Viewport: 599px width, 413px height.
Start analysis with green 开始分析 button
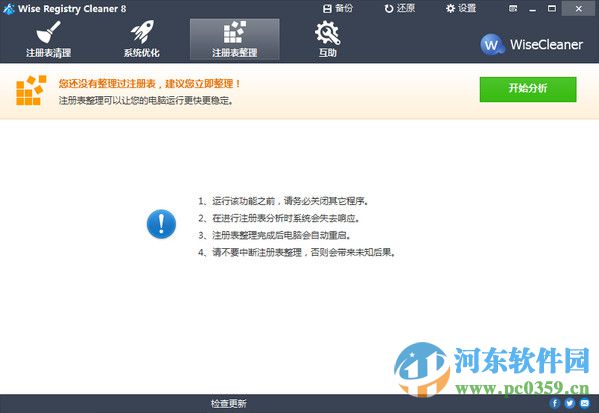coord(528,89)
